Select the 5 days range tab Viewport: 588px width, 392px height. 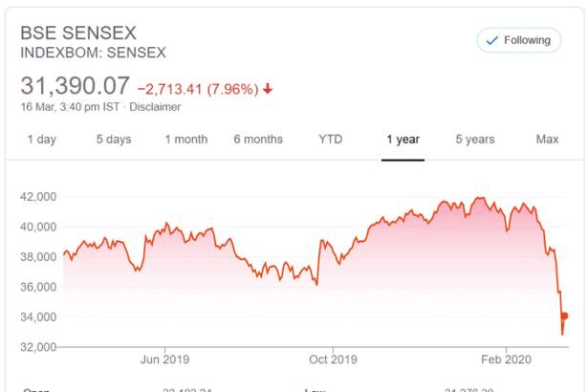click(x=113, y=140)
